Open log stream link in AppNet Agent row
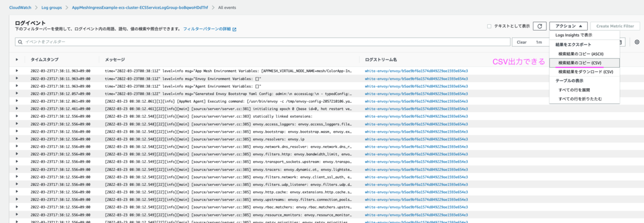 click(x=416, y=100)
